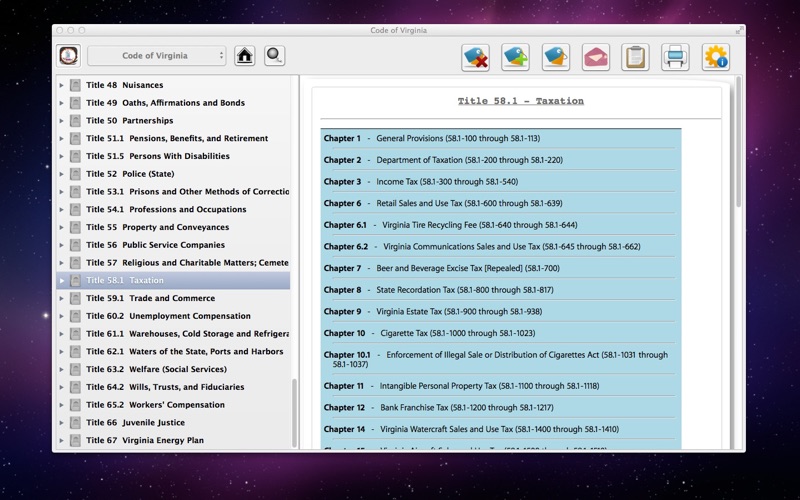Image resolution: width=800 pixels, height=500 pixels.
Task: Open Chapter 7 Beer and Beverage Excise Tax
Action: (x=442, y=268)
